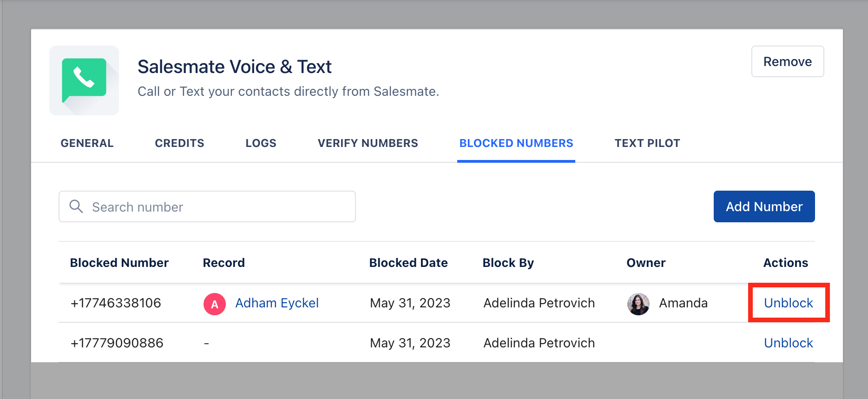Go to Verify Numbers tab
The height and width of the screenshot is (399, 868).
(368, 143)
